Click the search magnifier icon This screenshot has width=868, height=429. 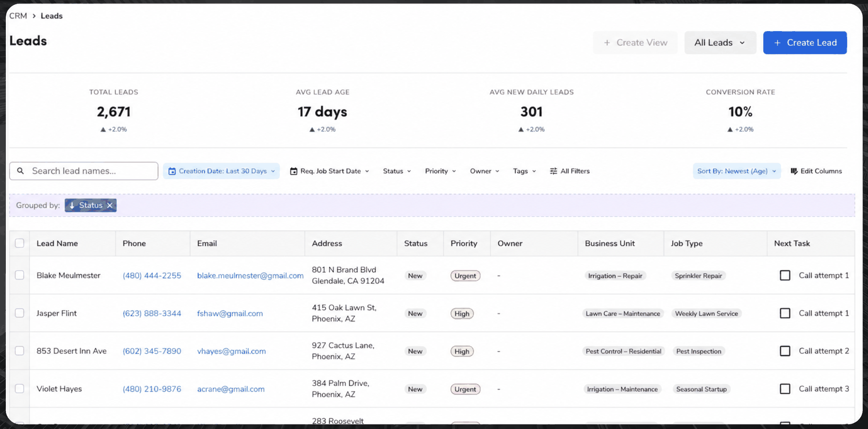point(20,171)
